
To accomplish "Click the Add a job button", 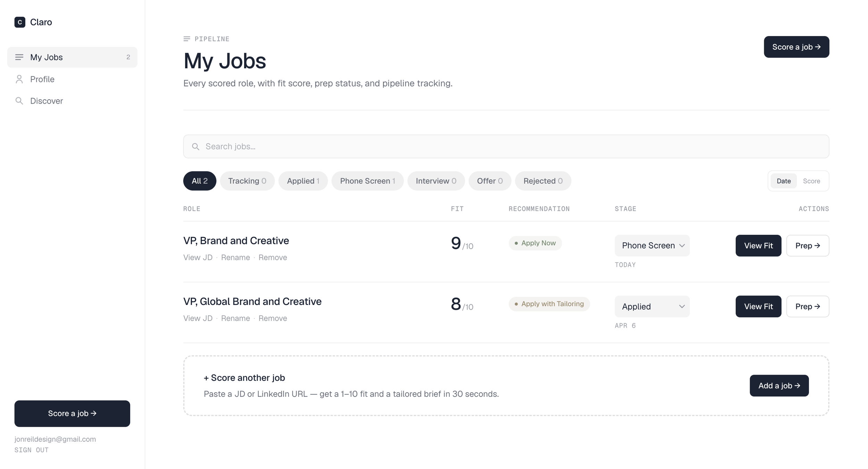I will (x=779, y=386).
